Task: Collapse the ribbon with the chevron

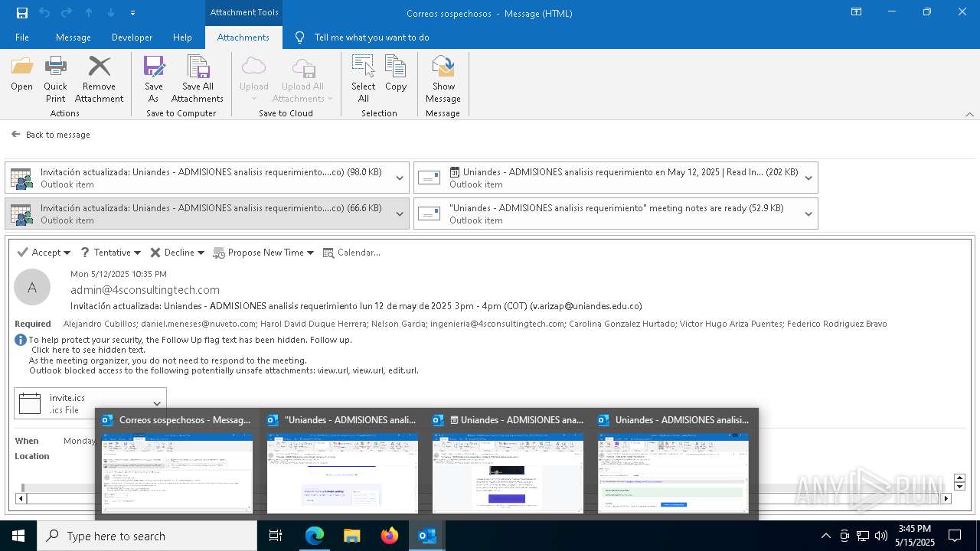Action: (x=969, y=114)
